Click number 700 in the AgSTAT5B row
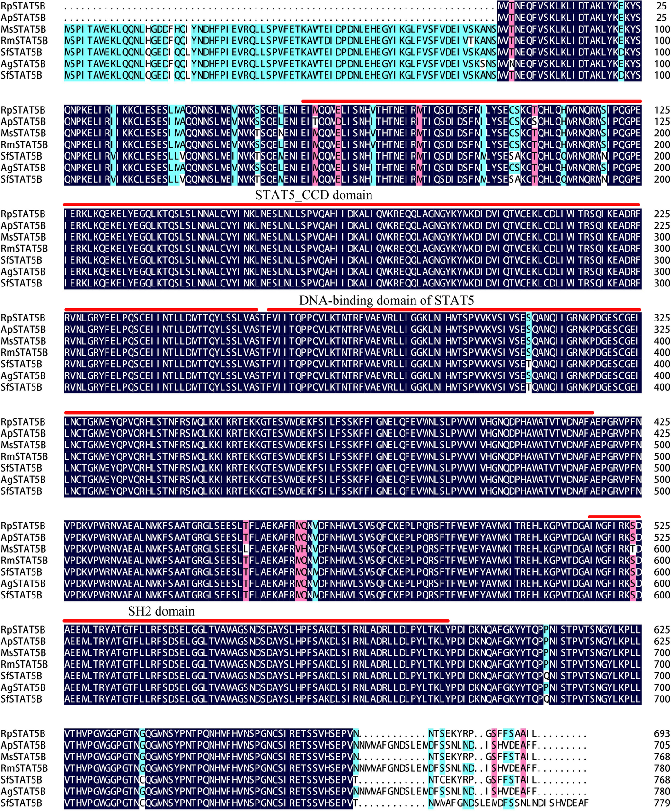The image size is (671, 812). click(x=662, y=687)
